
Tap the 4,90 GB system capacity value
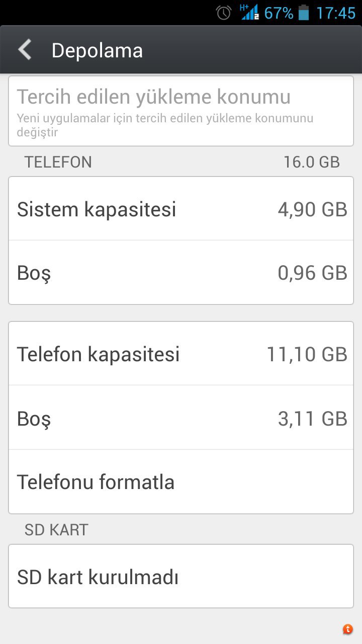[x=313, y=209]
